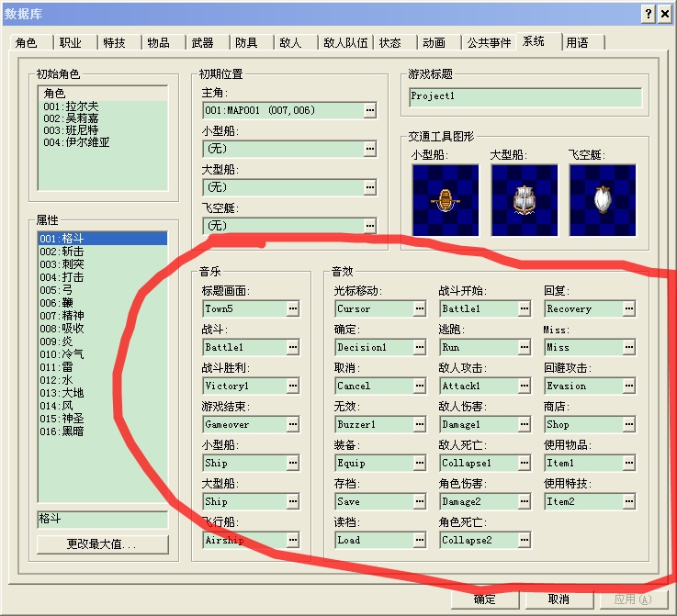The image size is (677, 616).
Task: Browse sound for 使用物品 Item1
Action: pos(629,463)
